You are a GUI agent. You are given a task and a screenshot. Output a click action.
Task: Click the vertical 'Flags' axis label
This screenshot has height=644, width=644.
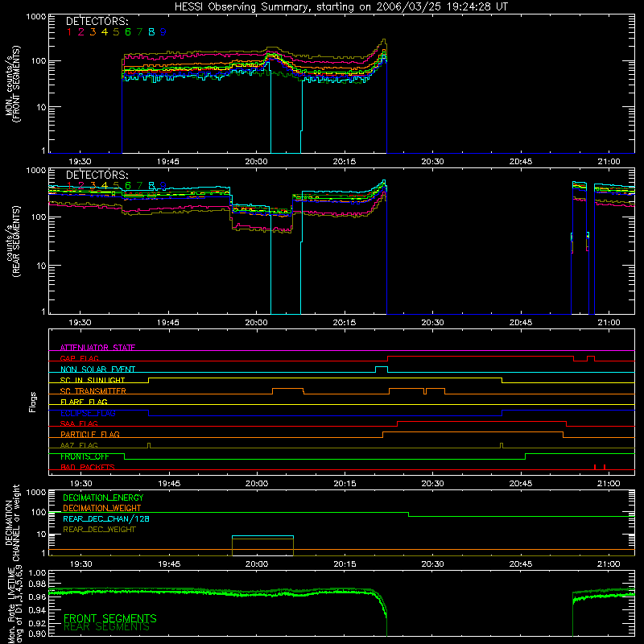[32, 402]
